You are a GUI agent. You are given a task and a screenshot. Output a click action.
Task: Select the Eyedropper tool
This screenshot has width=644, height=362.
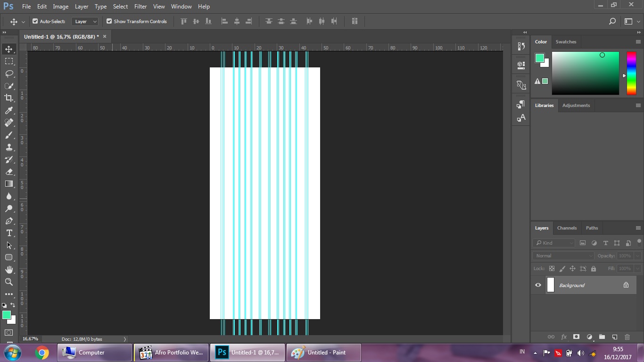click(9, 110)
